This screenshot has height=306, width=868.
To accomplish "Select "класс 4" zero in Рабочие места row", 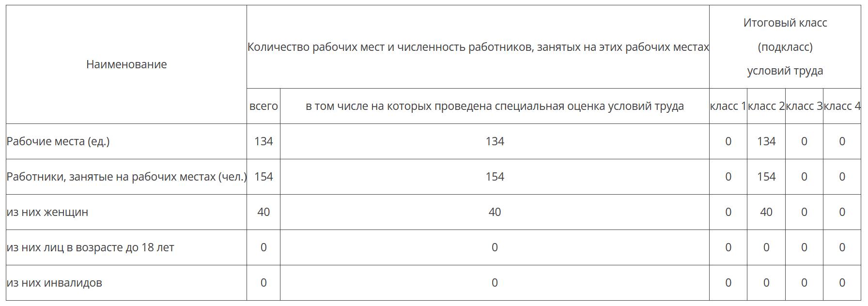I will (x=842, y=141).
